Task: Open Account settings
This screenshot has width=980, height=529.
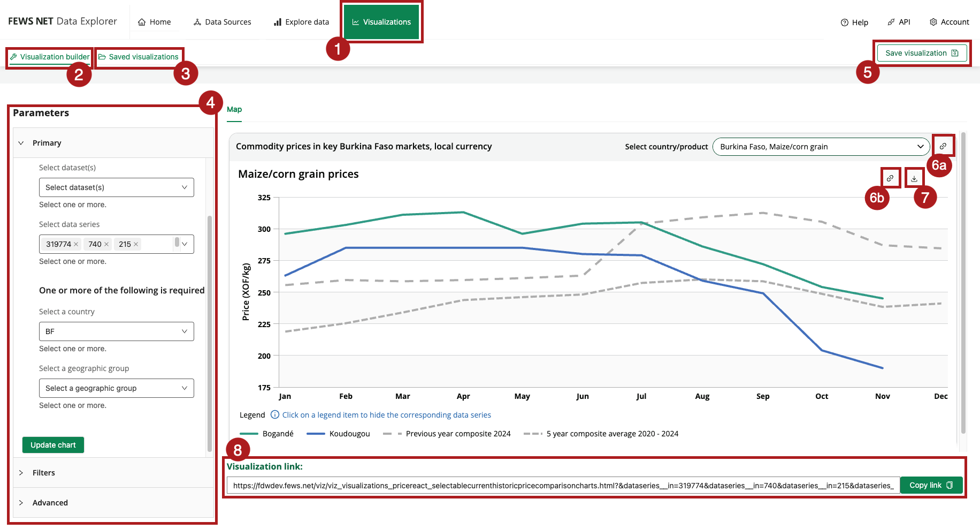Action: click(x=950, y=22)
